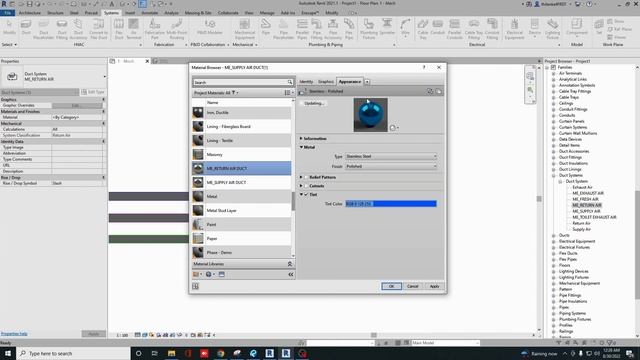The width and height of the screenshot is (640, 360).
Task: Open the Finish dropdown (Polished)
Action: [x=391, y=167]
